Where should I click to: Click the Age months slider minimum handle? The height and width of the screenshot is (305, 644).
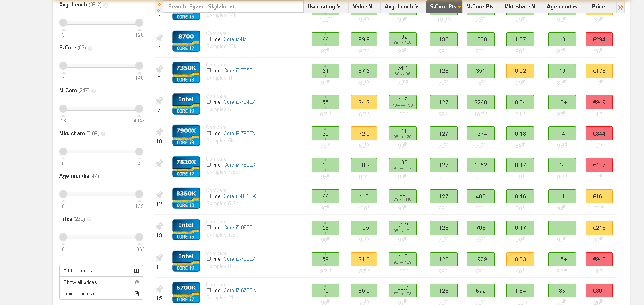pos(63,194)
